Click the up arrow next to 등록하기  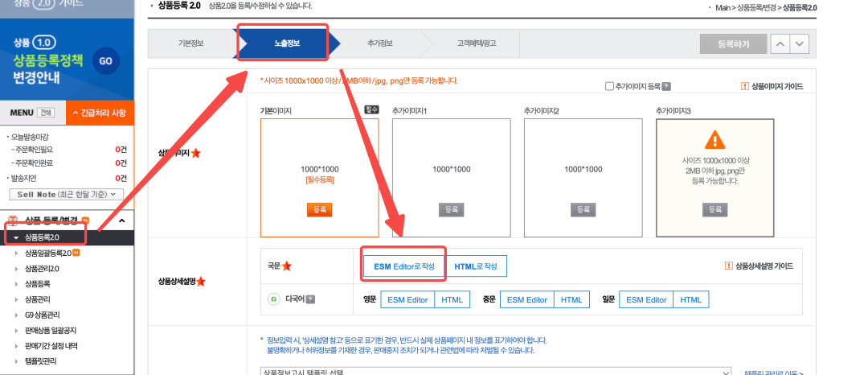780,43
